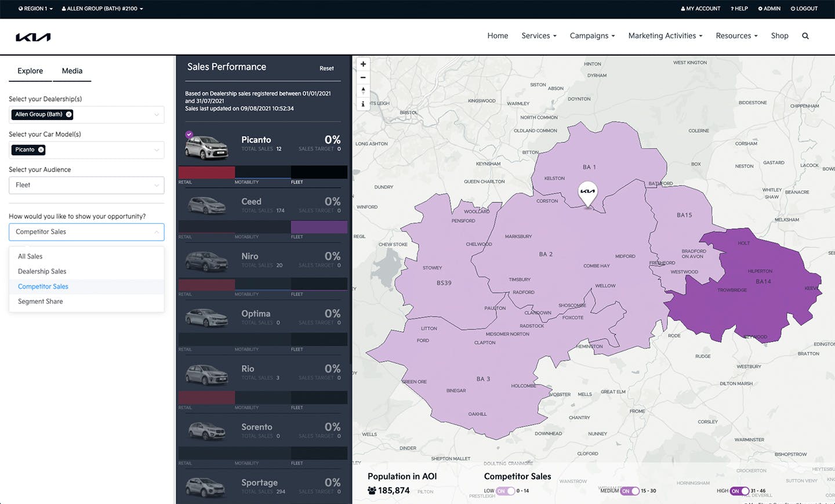Click the Kia dealership map pin
835x504 pixels.
click(x=588, y=194)
